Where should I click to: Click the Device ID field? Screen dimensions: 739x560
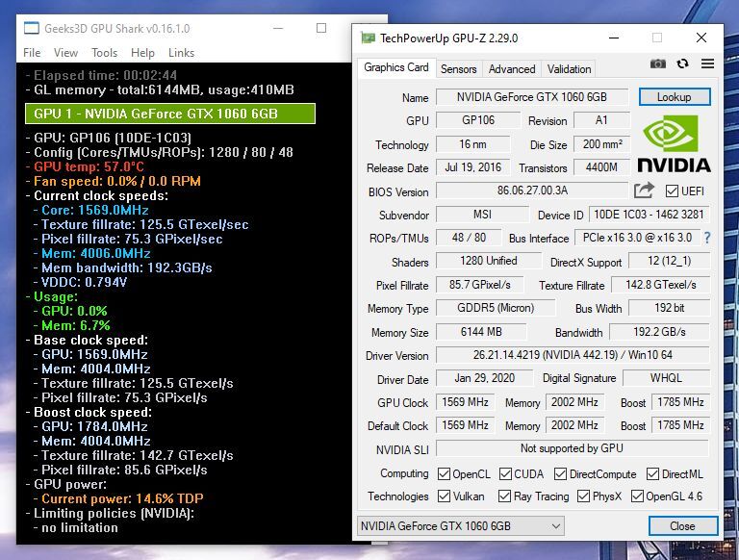[649, 215]
